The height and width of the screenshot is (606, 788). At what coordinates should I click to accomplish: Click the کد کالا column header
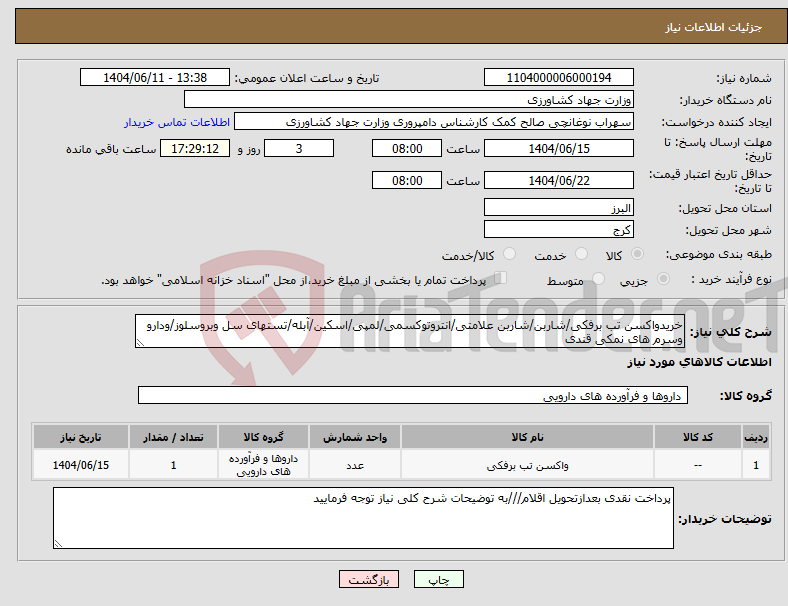(698, 437)
